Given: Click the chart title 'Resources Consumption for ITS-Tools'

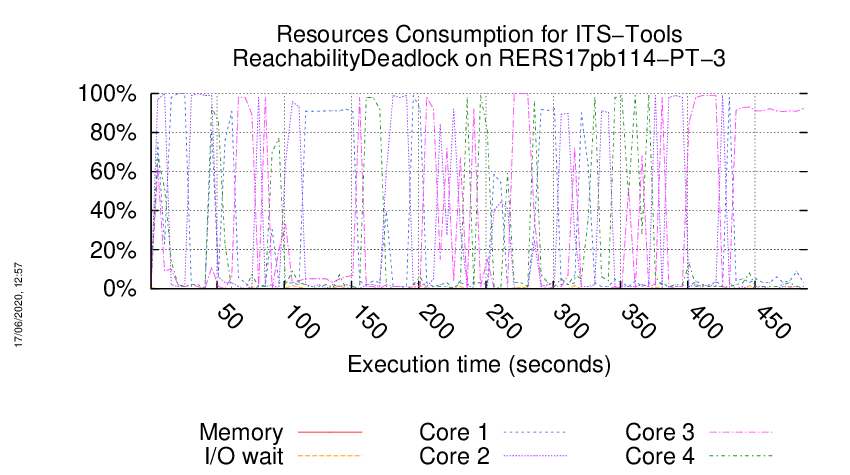Looking at the screenshot, I should (x=479, y=34).
